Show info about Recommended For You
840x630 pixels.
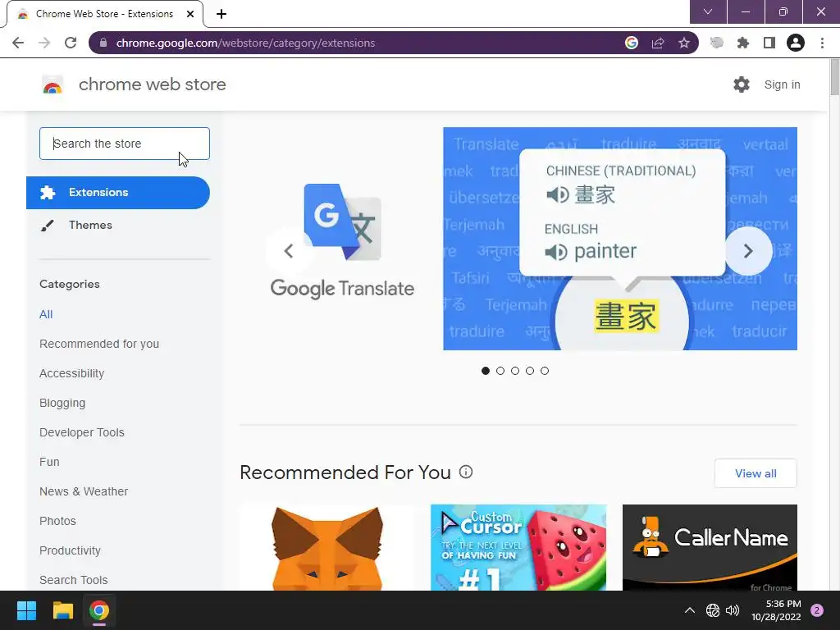point(466,472)
